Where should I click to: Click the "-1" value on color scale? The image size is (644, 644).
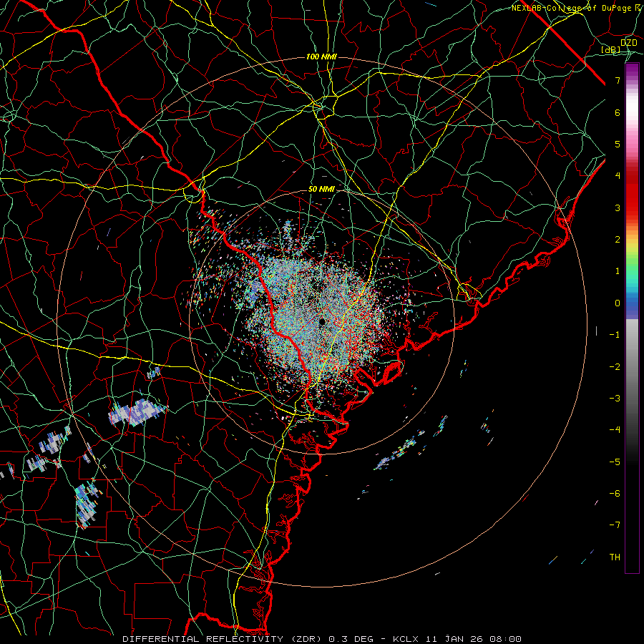(x=615, y=335)
